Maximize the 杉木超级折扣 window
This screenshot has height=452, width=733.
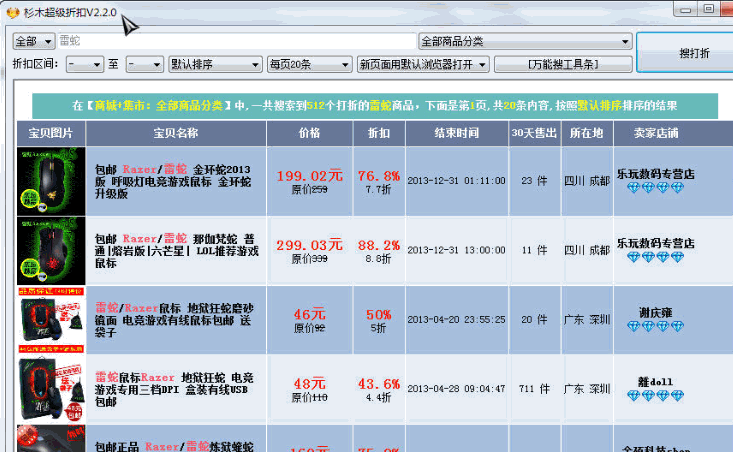coord(709,9)
